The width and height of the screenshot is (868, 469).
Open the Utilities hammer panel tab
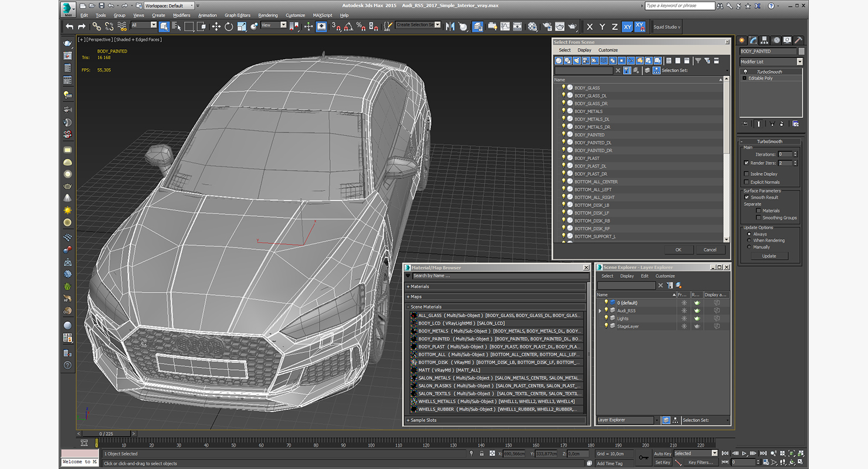(798, 40)
